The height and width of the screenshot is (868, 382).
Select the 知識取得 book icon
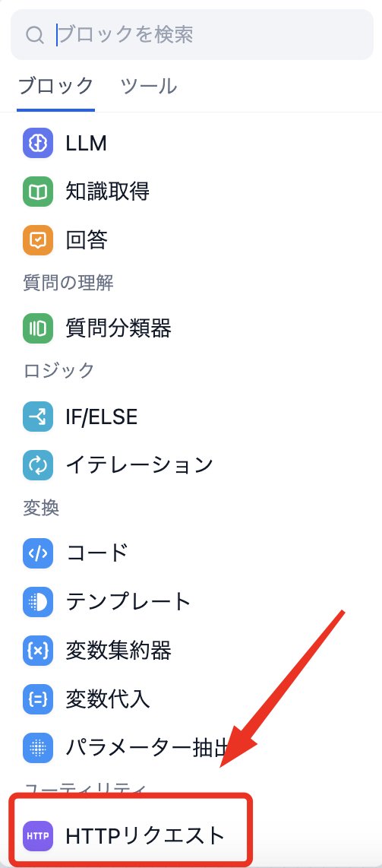coord(38,192)
